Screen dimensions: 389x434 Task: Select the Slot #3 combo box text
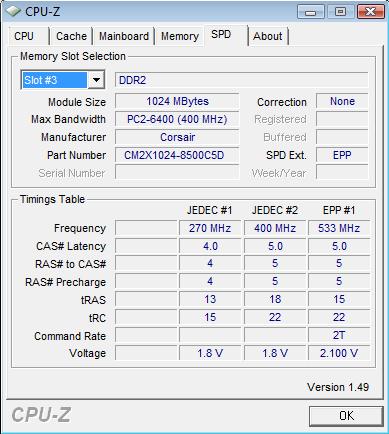(x=55, y=80)
